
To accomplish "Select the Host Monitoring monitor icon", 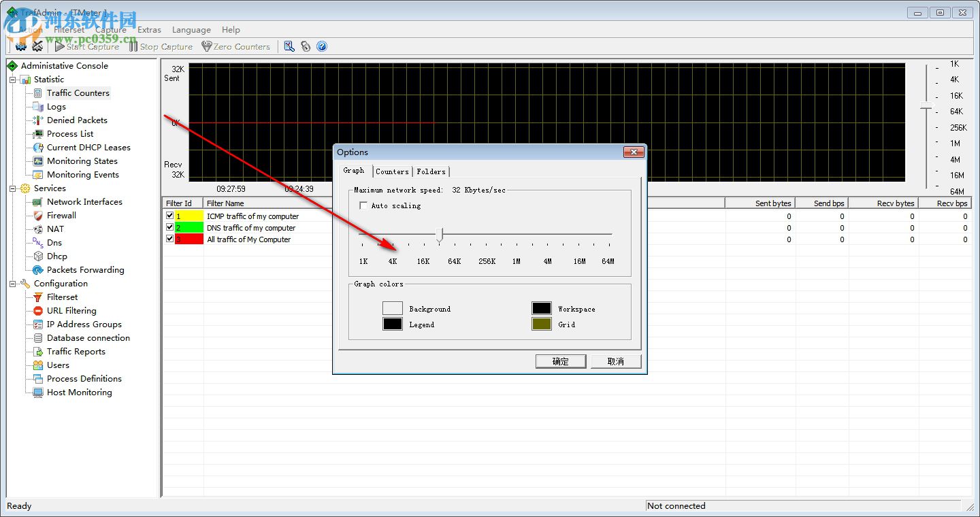I will point(38,393).
